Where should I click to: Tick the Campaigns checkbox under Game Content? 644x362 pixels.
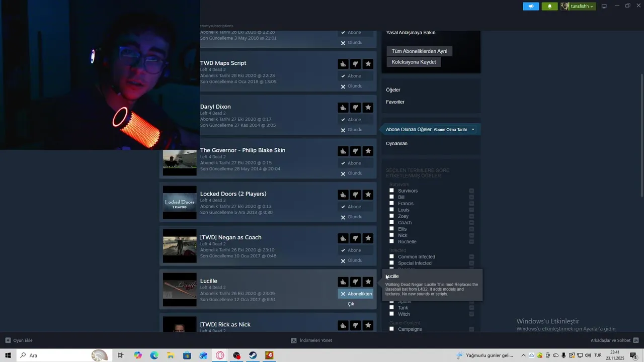[x=391, y=329]
